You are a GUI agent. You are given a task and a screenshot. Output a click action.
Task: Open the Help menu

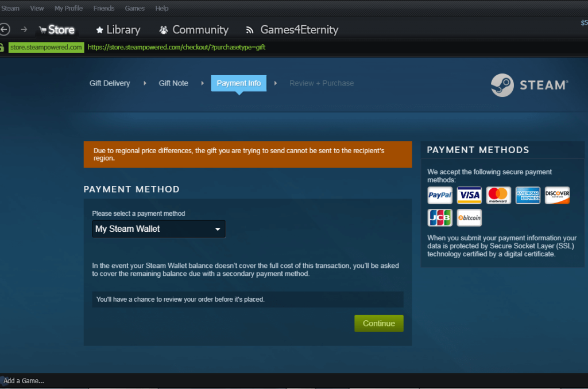pos(161,8)
